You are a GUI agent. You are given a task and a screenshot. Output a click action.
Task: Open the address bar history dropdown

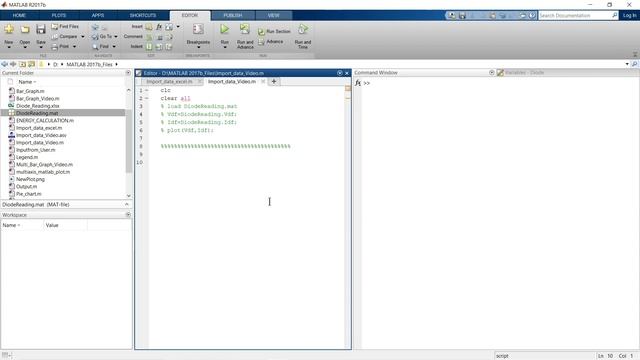[627, 64]
